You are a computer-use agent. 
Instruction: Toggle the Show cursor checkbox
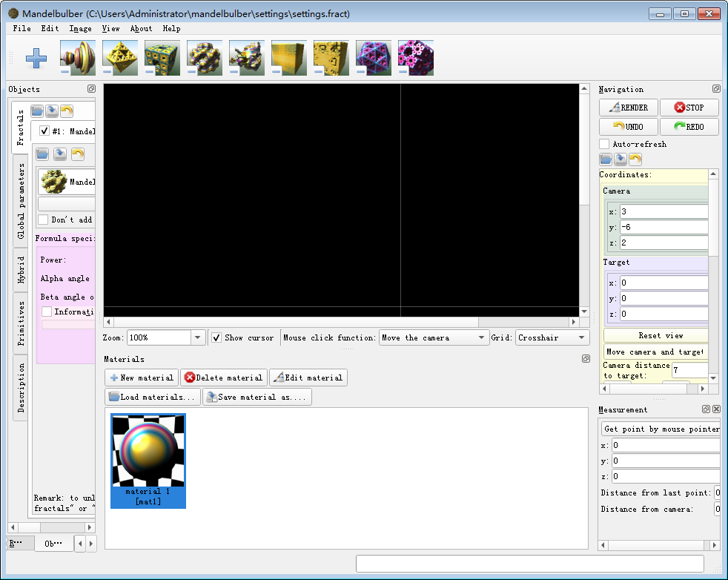click(x=216, y=337)
